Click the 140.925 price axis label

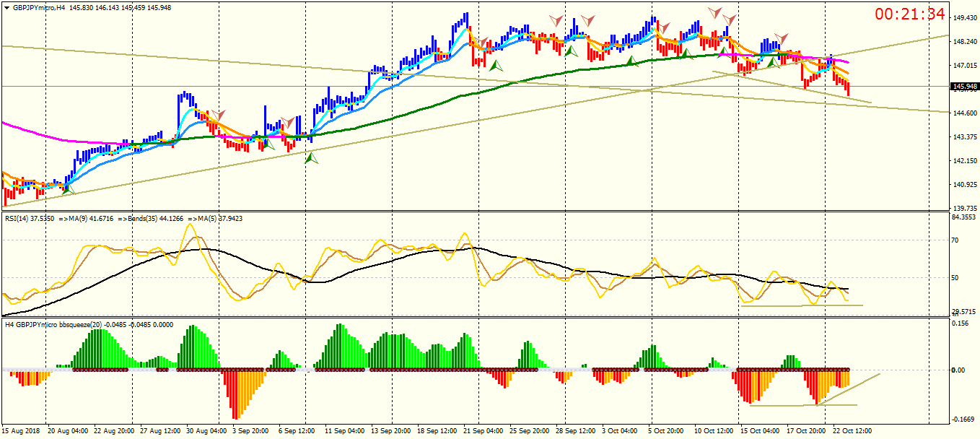pyautogui.click(x=965, y=185)
